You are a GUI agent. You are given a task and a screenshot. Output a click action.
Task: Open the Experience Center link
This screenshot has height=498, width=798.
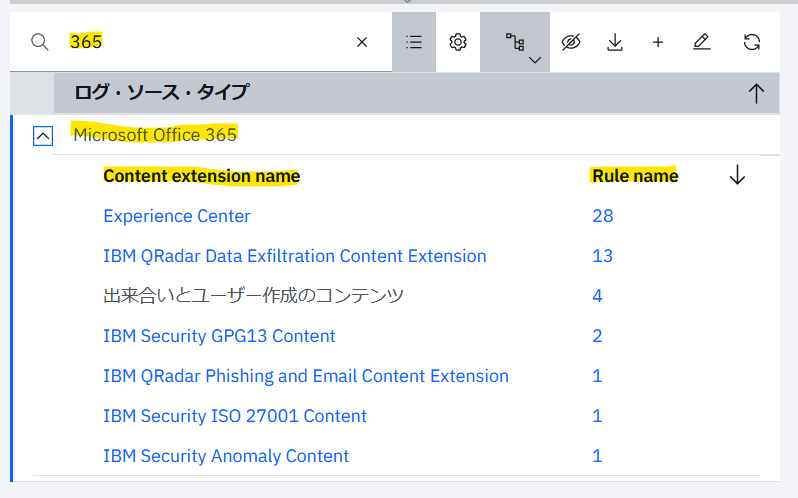(x=177, y=216)
